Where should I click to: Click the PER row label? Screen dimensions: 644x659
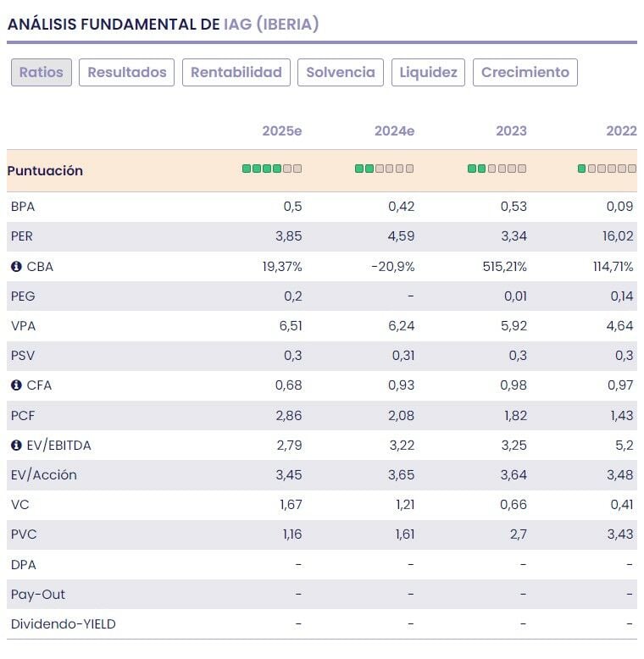(22, 237)
